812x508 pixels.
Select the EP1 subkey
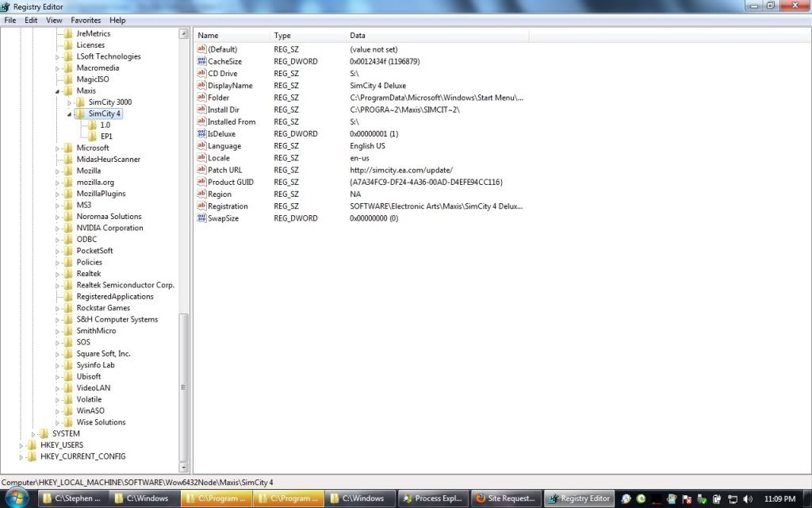tap(106, 137)
